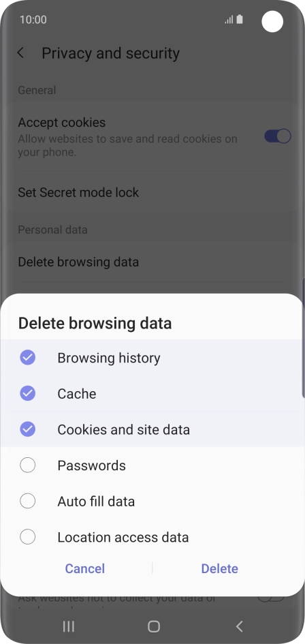Tap the signal strength icon

point(229,19)
